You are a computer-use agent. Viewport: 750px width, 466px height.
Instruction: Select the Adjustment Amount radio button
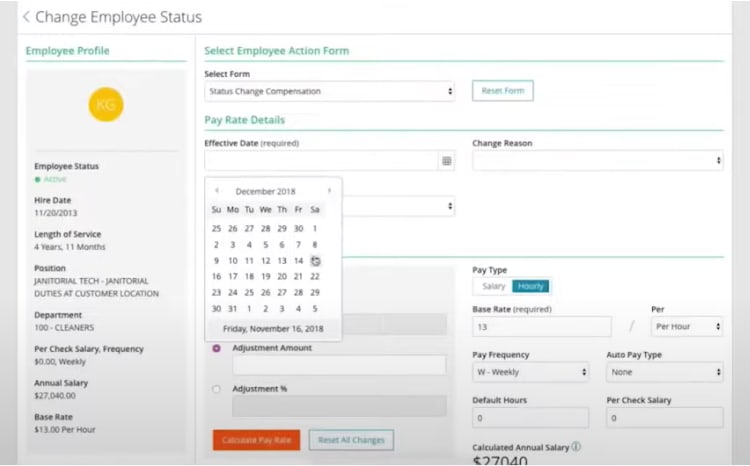[x=217, y=348]
